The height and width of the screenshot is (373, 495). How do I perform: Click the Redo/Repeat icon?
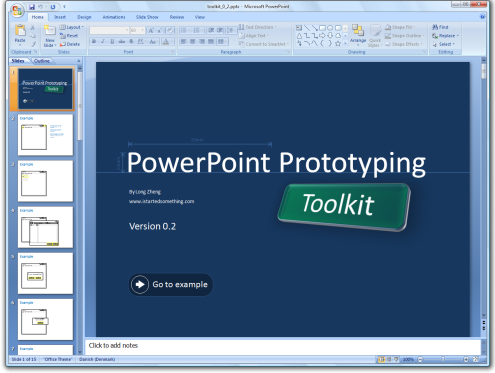[53, 7]
